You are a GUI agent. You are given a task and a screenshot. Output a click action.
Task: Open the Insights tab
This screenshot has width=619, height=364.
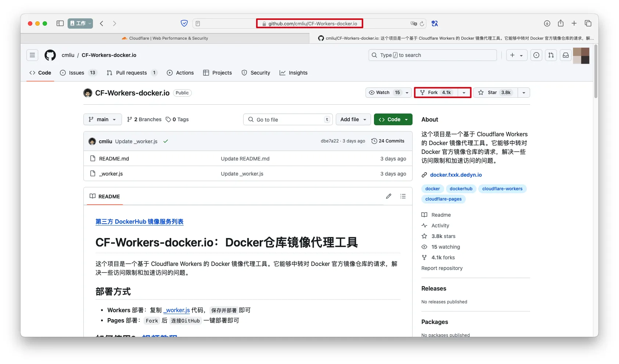point(294,73)
